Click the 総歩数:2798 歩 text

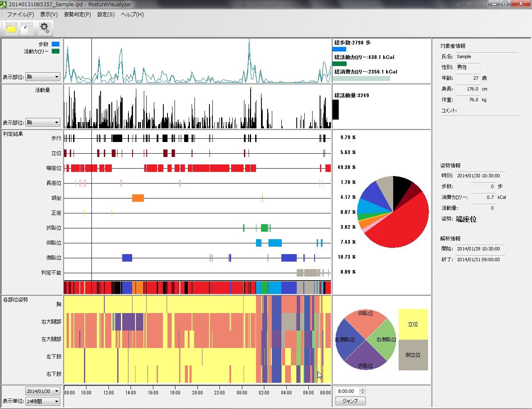(x=352, y=43)
